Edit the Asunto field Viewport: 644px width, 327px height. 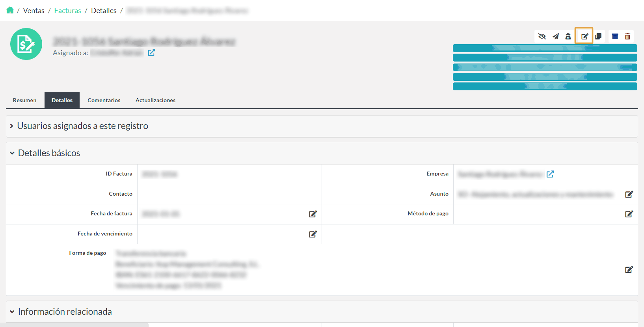tap(629, 194)
